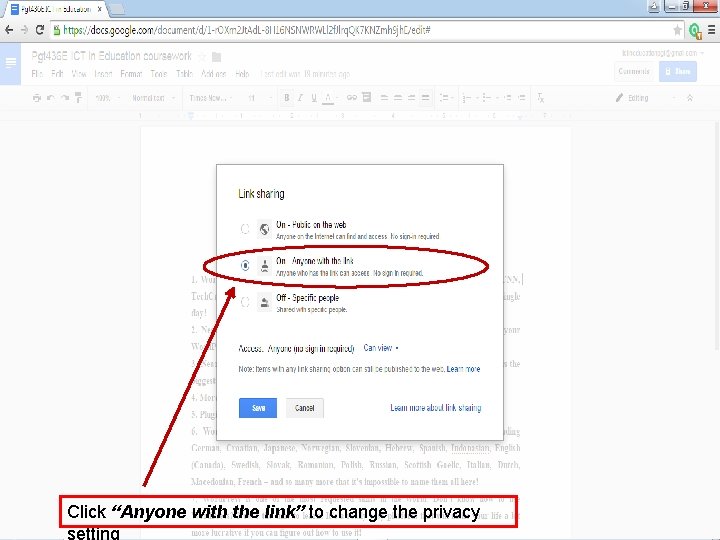This screenshot has height=540, width=720.
Task: Click the numbered list icon
Action: pos(469,98)
